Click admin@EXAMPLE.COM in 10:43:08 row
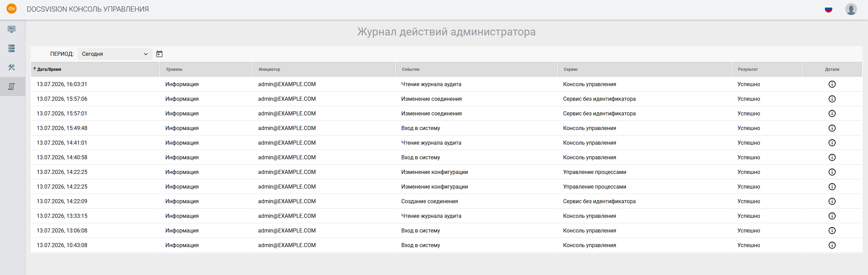 pos(287,245)
